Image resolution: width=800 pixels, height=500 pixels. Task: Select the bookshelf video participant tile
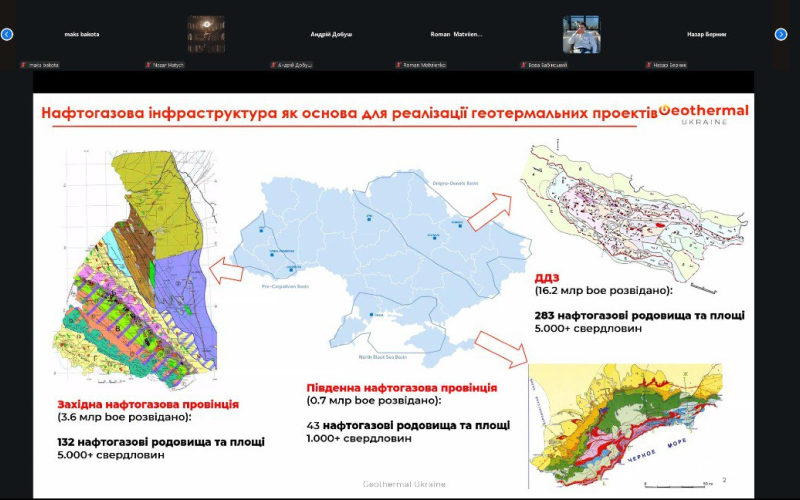pos(206,35)
